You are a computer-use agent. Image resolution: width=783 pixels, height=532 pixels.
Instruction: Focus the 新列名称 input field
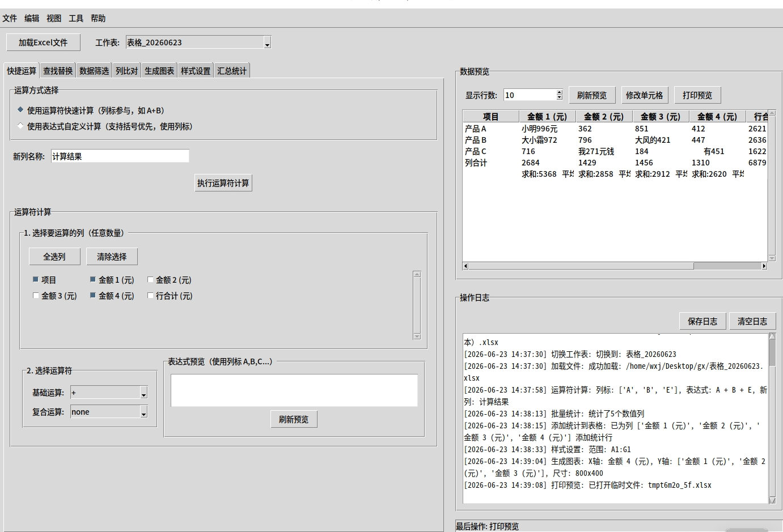tap(120, 156)
